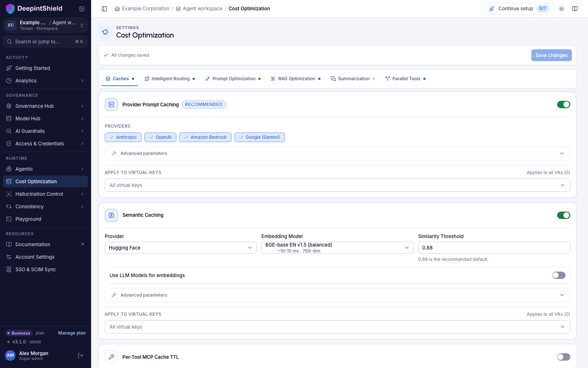Image resolution: width=588 pixels, height=368 pixels.
Task: Enable the Per-Tool MCP Cache TTL toggle
Action: [563, 357]
